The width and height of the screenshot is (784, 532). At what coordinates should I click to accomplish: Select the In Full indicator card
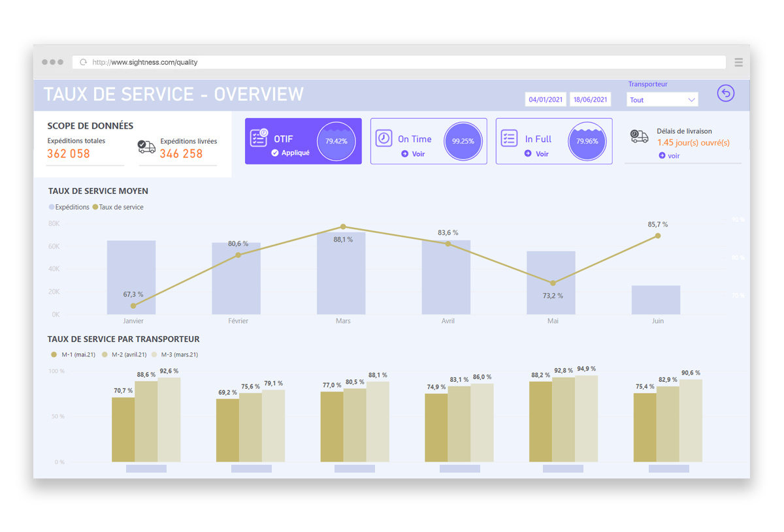(553, 141)
